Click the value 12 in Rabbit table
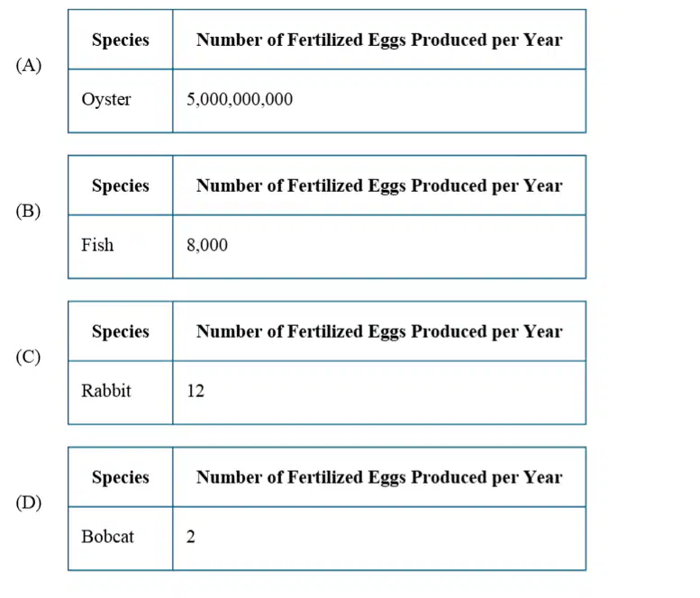This screenshot has width=700, height=598. (x=195, y=391)
